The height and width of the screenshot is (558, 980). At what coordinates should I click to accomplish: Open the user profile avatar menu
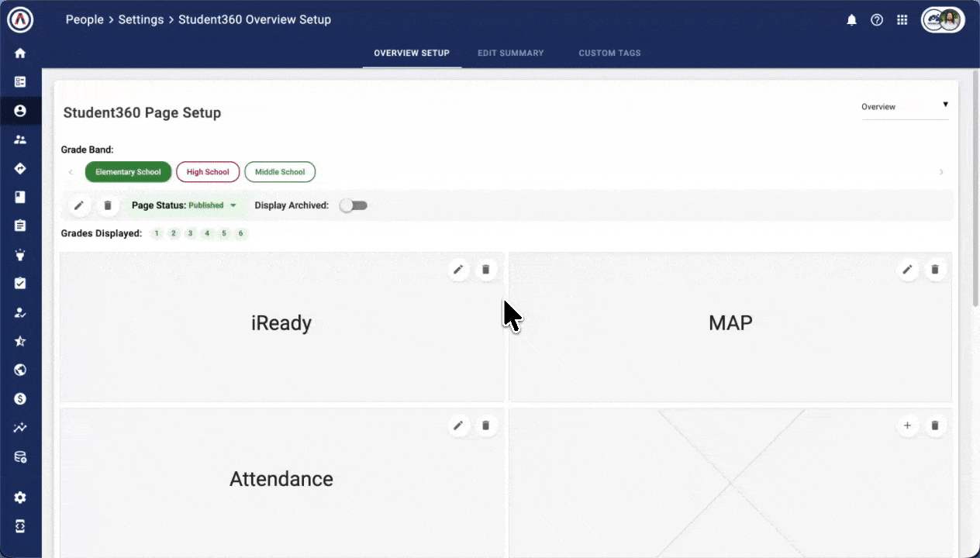[x=943, y=20]
